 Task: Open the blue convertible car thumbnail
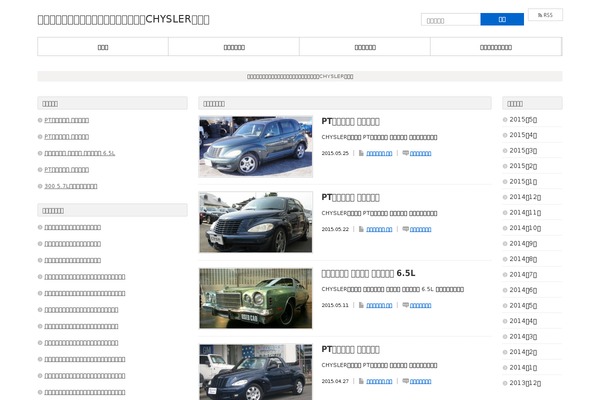256,372
